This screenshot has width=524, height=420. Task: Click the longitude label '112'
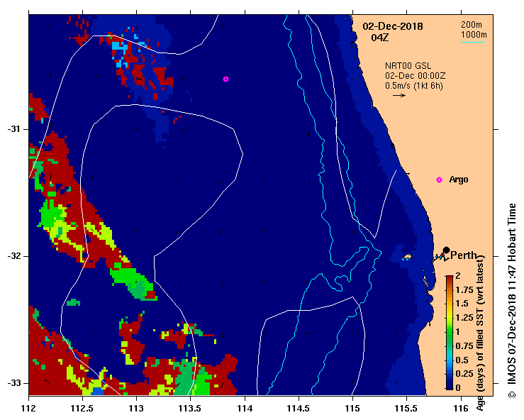tap(29, 408)
